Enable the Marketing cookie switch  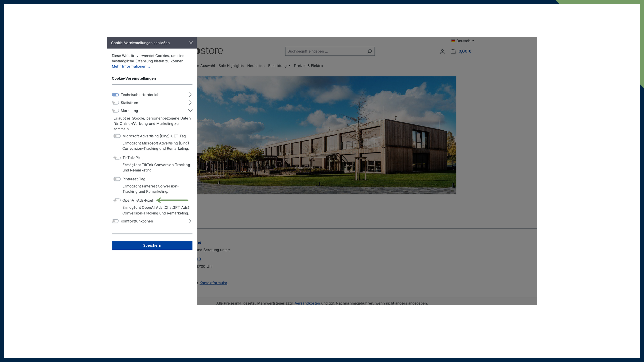click(x=115, y=111)
